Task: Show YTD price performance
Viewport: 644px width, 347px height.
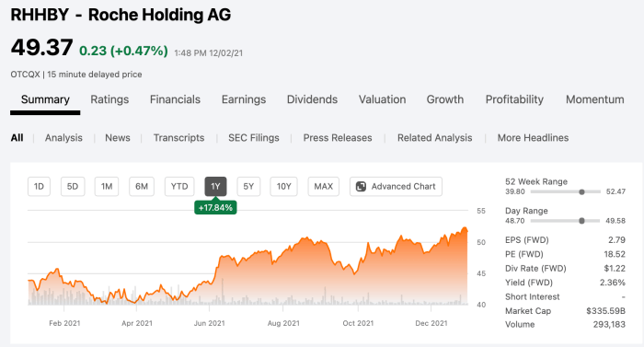Action: pyautogui.click(x=179, y=187)
